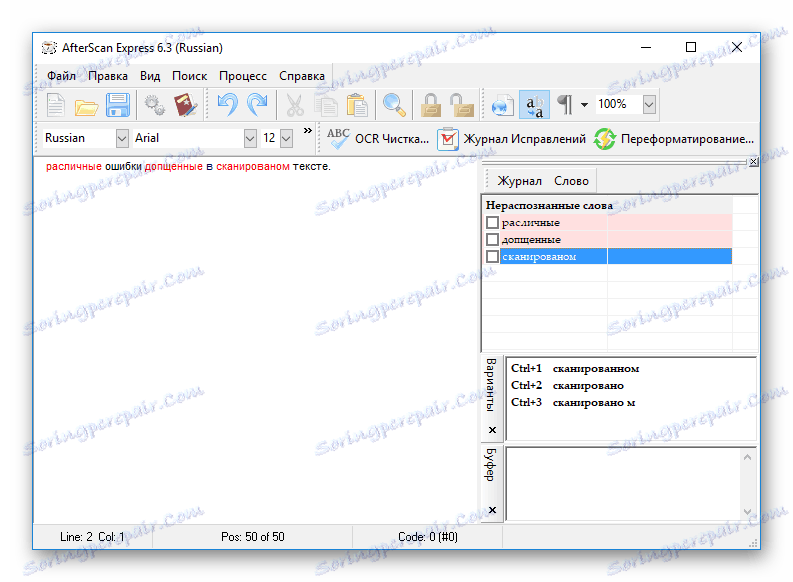Screen dimensions: 793x582
Task: Show paragraph marks with the pilcrow icon
Action: (x=564, y=105)
